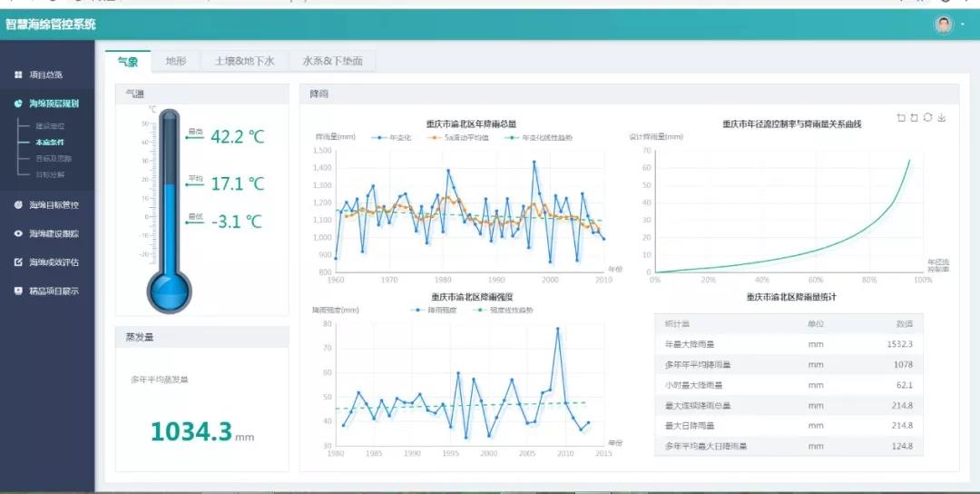This screenshot has width=980, height=494.
Task: Click the 小时最大降雨量 table row label
Action: 694,385
